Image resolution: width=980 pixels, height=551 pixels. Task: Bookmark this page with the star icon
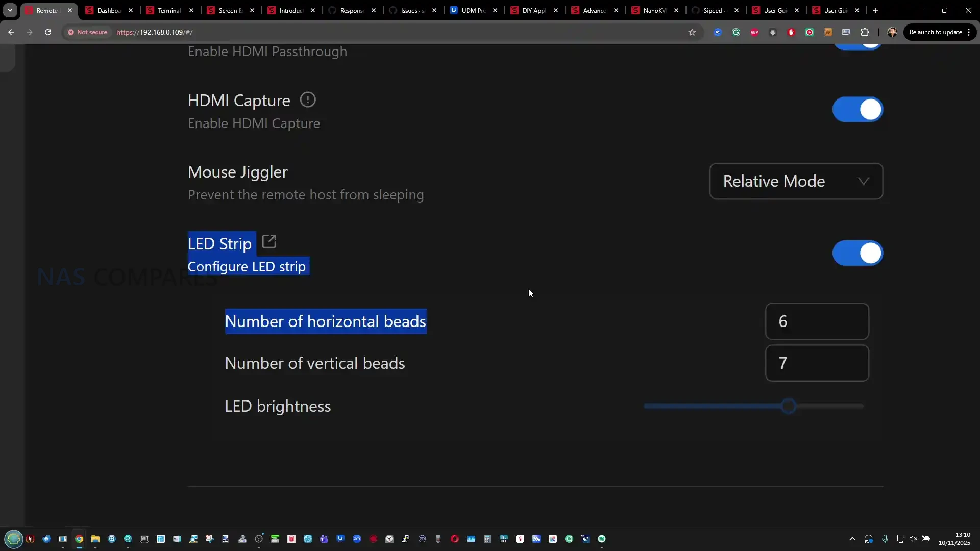tap(692, 32)
